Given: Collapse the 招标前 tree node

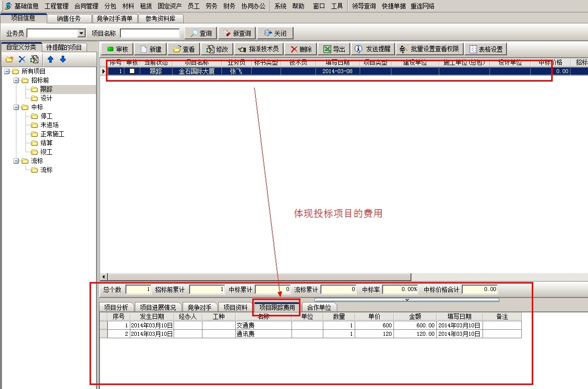Looking at the screenshot, I should 16,81.
